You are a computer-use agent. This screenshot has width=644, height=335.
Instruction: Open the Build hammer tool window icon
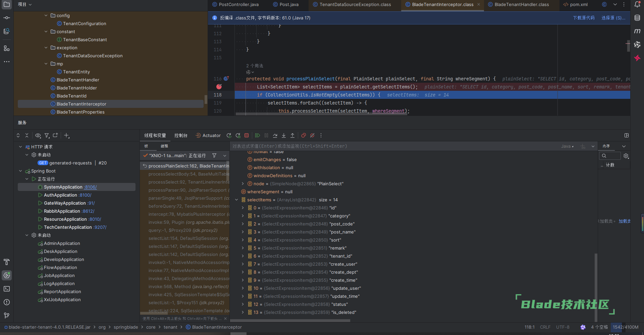tap(7, 262)
